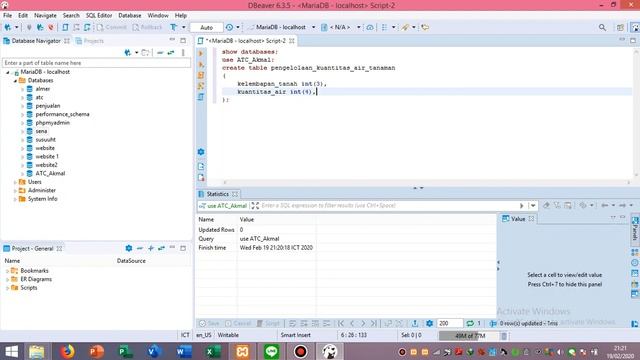Open the transaction mode icon dropdown

point(184,27)
